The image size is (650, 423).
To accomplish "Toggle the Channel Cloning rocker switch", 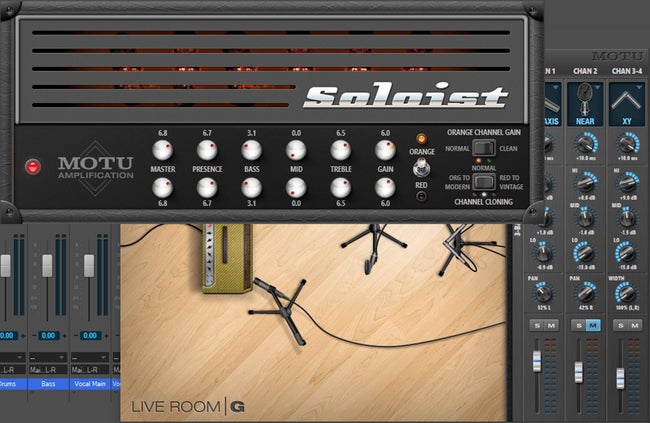I will pyautogui.click(x=484, y=182).
